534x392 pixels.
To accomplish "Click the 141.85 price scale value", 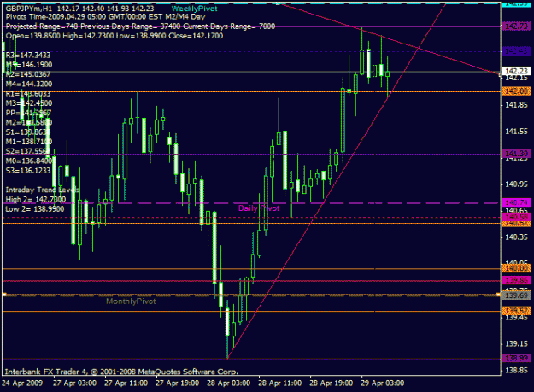I will [x=516, y=105].
